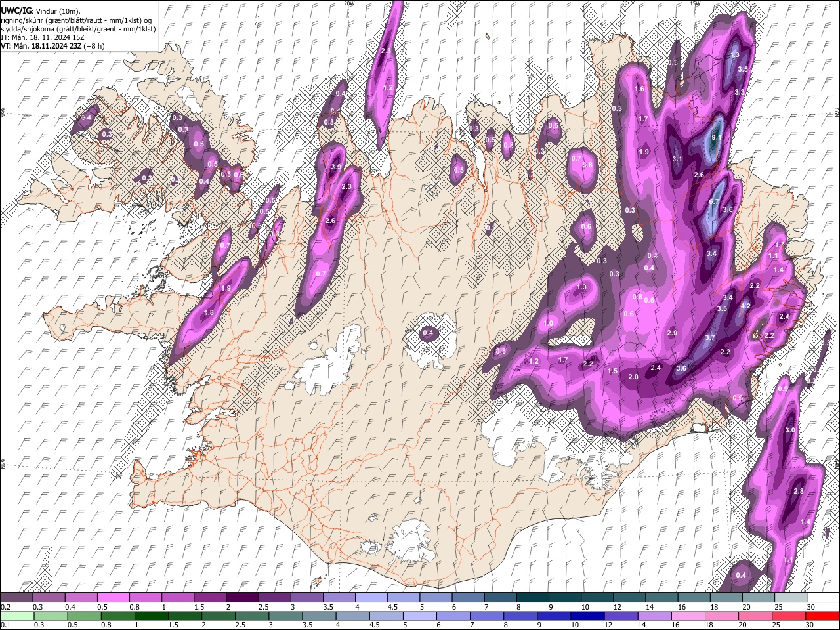Select the 25–30 light grey snow-scale swatch

coord(789,597)
